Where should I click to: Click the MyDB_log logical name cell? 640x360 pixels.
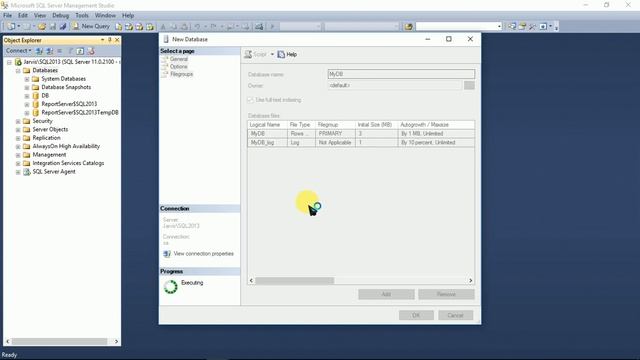click(267, 142)
